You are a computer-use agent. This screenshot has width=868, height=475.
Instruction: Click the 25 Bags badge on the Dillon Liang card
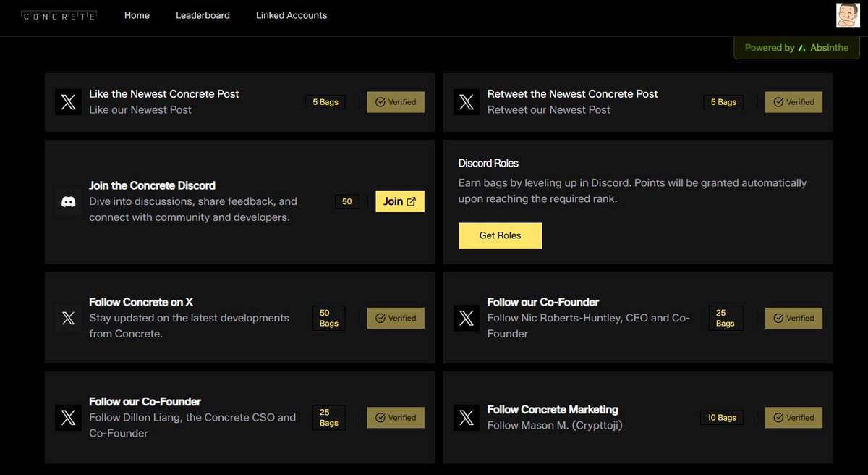click(329, 417)
